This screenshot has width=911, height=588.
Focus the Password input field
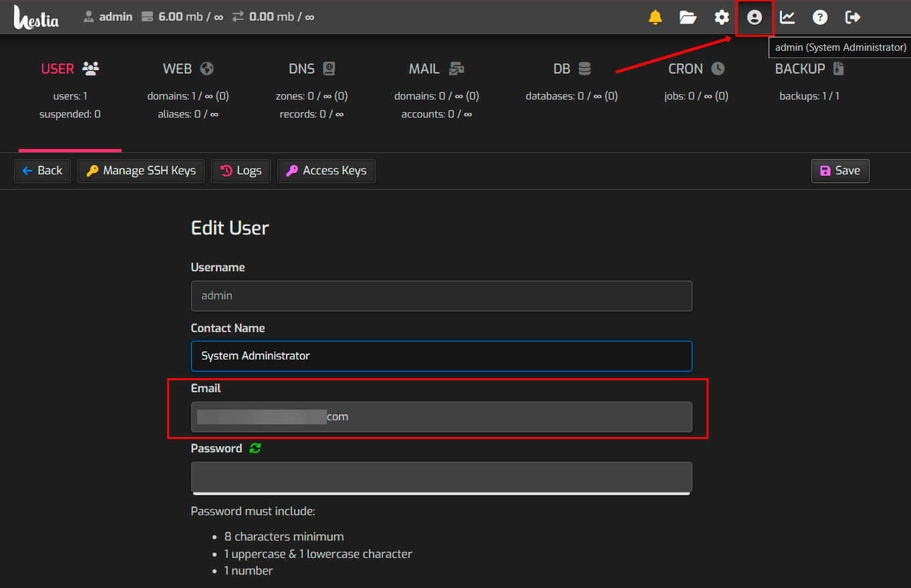(x=441, y=477)
